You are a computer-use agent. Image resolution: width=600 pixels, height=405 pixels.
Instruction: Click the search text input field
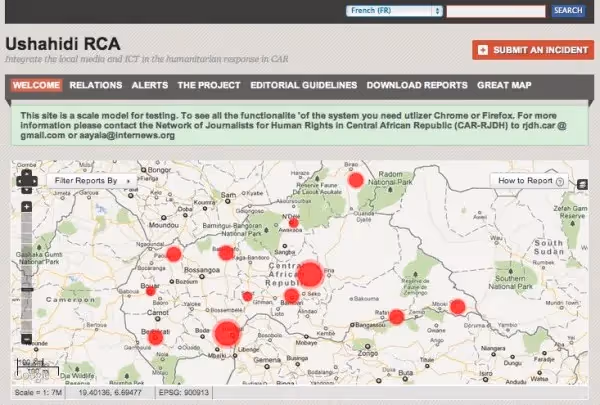[496, 11]
